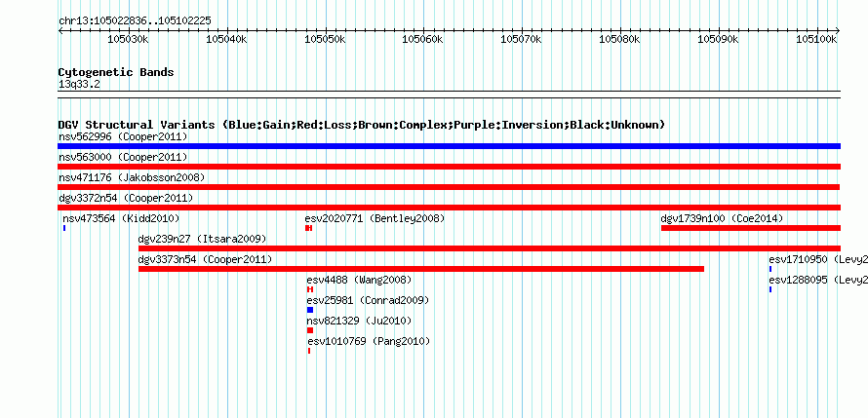Click the red dgv3373n54 loss bar
Screen dimensions: 868x418
point(421,269)
